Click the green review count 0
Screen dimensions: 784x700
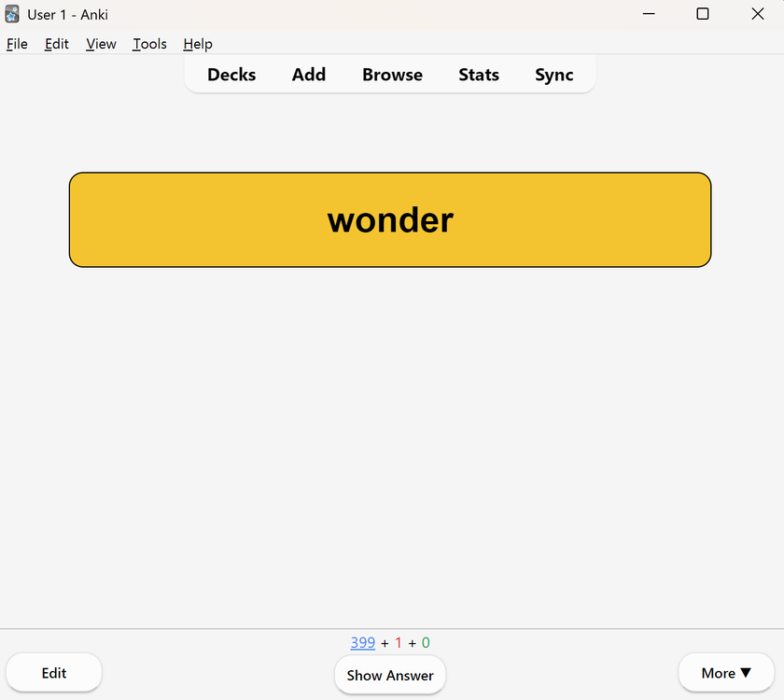click(x=426, y=642)
